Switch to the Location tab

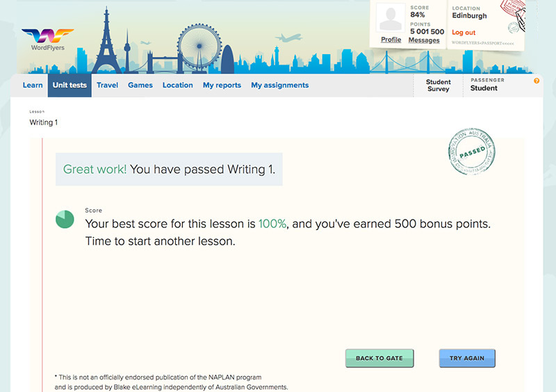178,85
